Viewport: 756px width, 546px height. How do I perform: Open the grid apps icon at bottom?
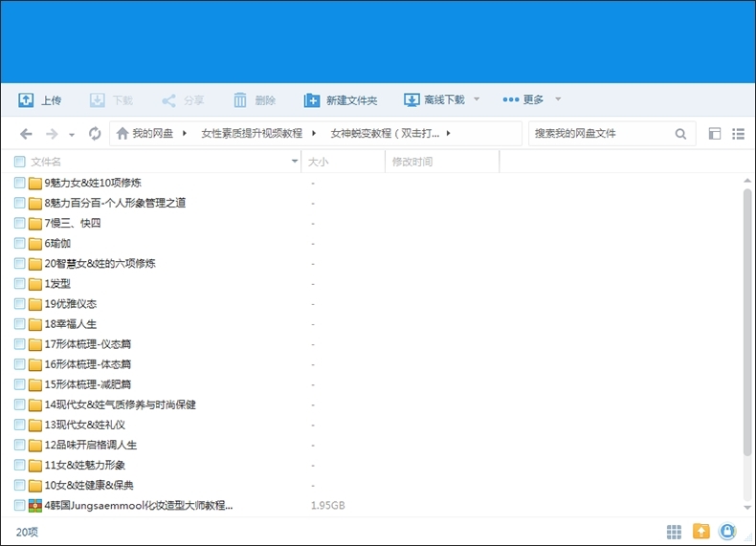tap(674, 531)
